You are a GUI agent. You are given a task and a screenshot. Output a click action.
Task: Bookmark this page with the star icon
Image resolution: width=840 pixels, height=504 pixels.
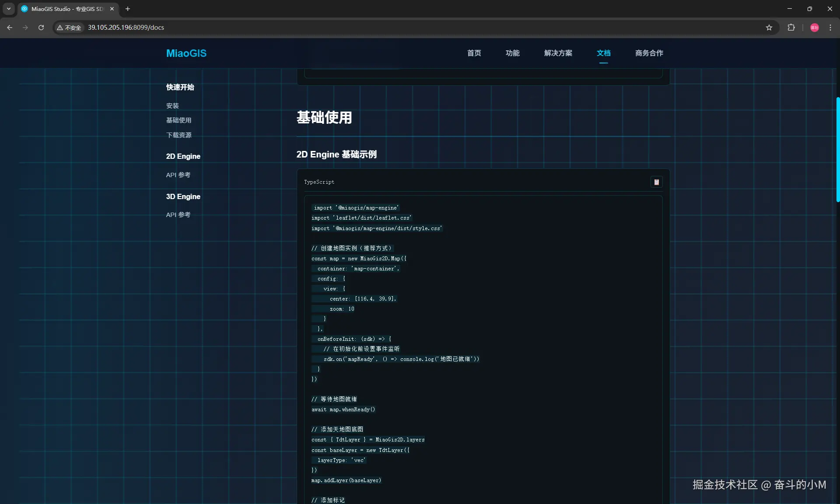click(769, 28)
